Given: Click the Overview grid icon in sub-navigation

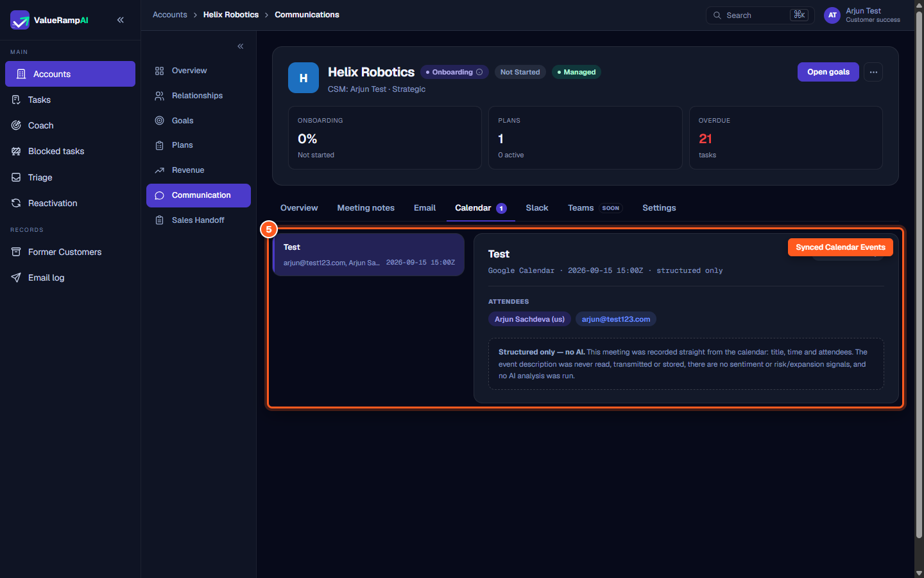Looking at the screenshot, I should pos(160,71).
